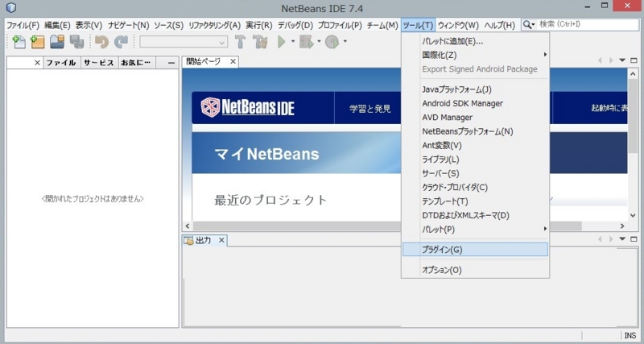Click the Profile Project icon
644x344 pixels.
point(332,42)
